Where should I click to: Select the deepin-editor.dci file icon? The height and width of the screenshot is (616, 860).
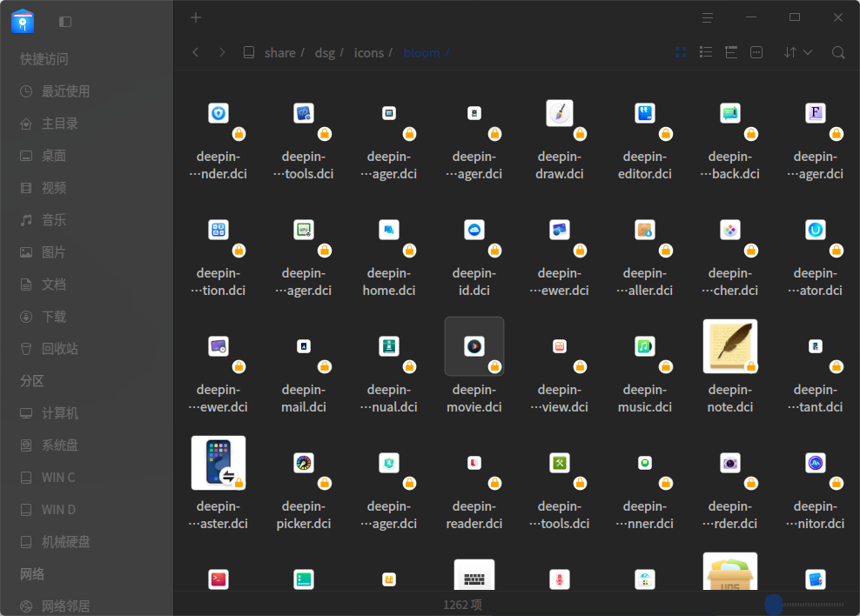click(645, 113)
